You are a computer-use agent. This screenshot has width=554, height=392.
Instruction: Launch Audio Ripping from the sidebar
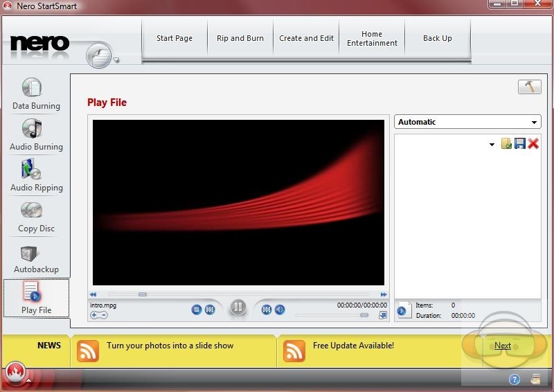[36, 175]
